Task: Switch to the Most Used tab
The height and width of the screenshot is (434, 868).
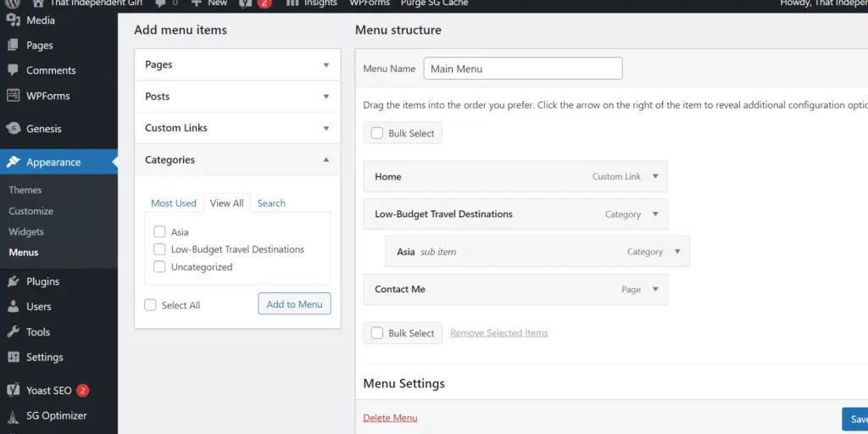Action: pyautogui.click(x=174, y=203)
